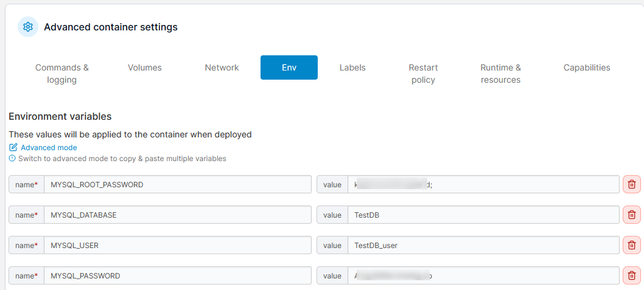Go to the Network tab

click(x=222, y=67)
